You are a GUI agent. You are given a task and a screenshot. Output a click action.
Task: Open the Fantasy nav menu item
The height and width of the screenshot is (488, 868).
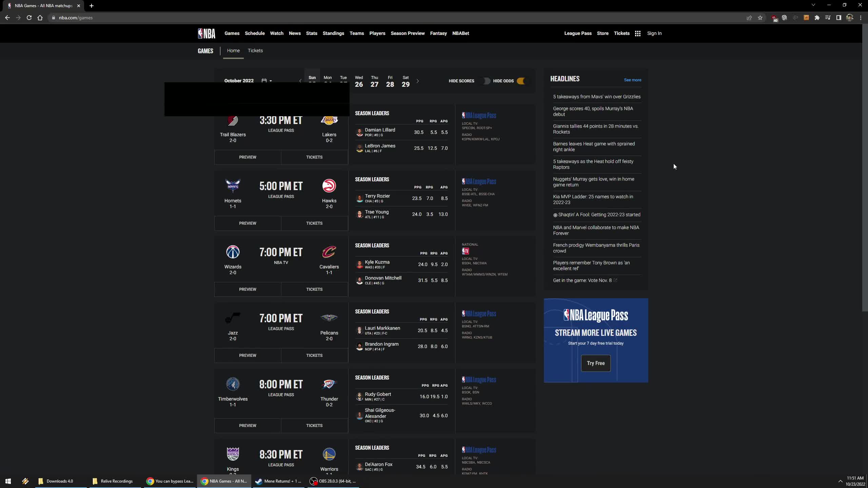(438, 33)
